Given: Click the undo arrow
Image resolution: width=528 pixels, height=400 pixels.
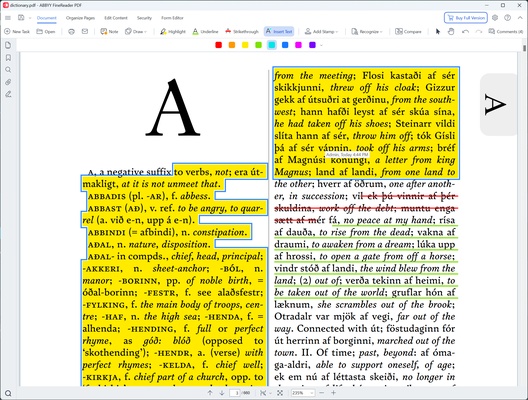Looking at the screenshot, I should pos(465,31).
